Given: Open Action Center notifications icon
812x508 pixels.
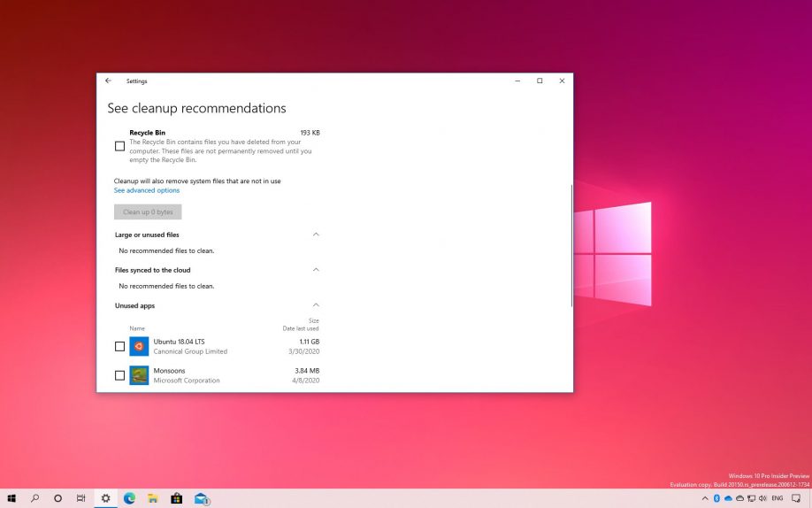Looking at the screenshot, I should [796, 498].
